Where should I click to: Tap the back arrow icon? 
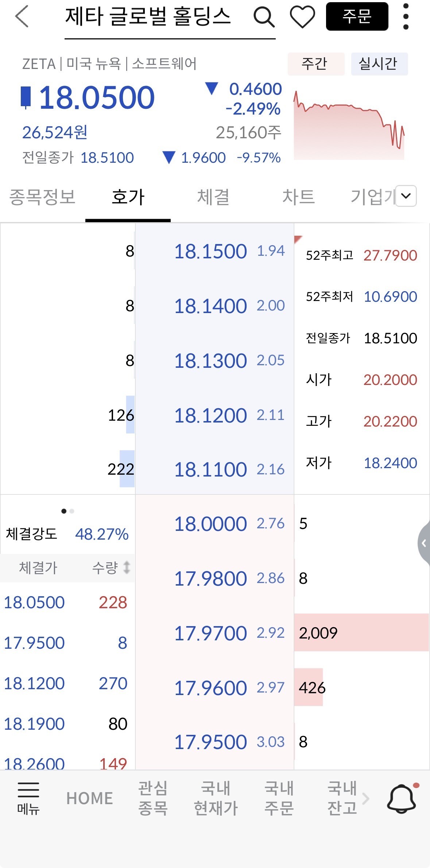tap(22, 17)
